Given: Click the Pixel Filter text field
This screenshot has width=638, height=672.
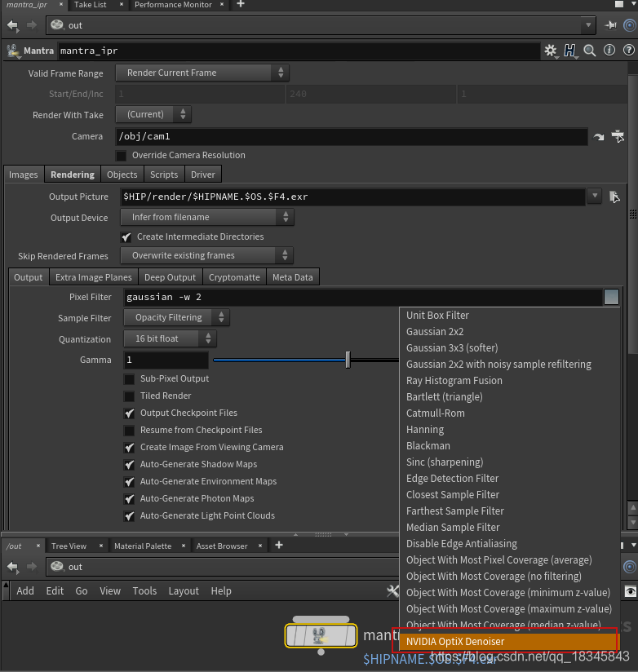Looking at the screenshot, I should pos(363,297).
